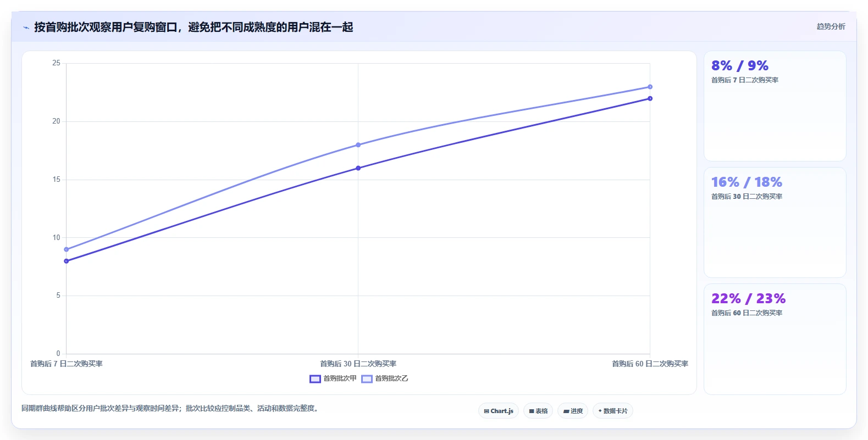Viewport: 868px width, 440px height.
Task: Open the 8% / 9% stat card
Action: [x=775, y=106]
